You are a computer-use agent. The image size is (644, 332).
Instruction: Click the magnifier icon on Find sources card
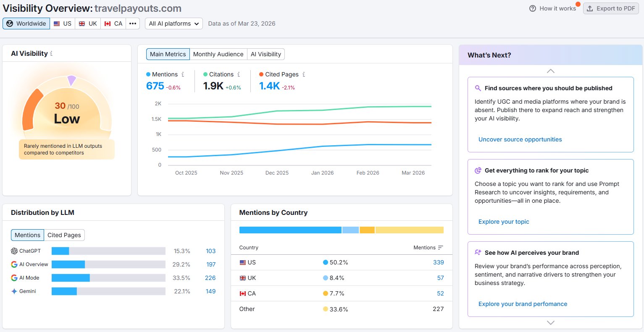(x=478, y=88)
